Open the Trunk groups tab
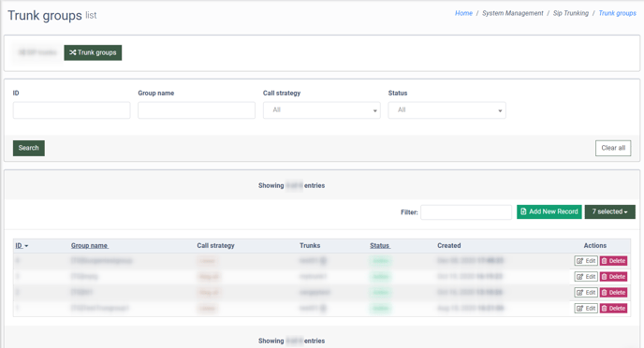 [x=93, y=52]
